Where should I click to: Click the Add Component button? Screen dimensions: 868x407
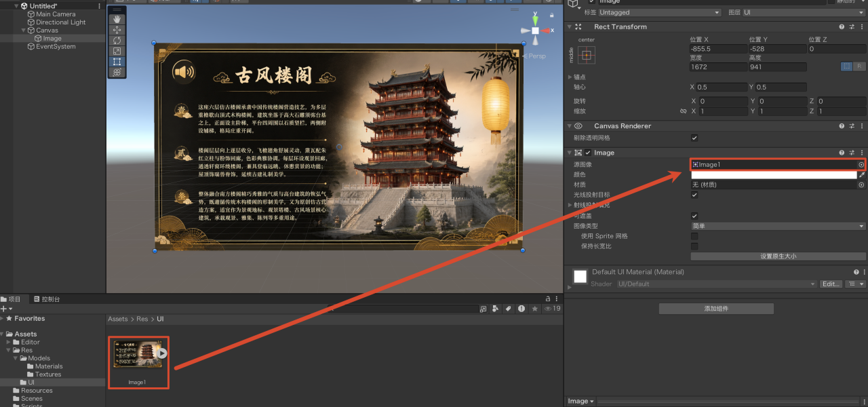pos(716,309)
